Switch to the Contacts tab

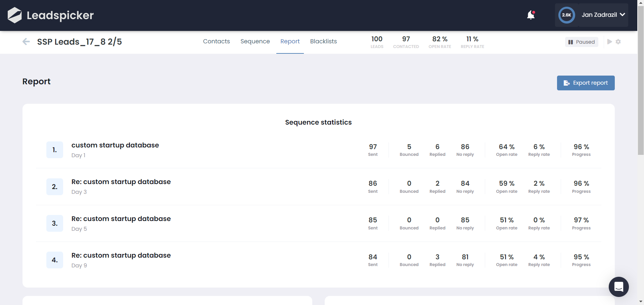click(216, 41)
